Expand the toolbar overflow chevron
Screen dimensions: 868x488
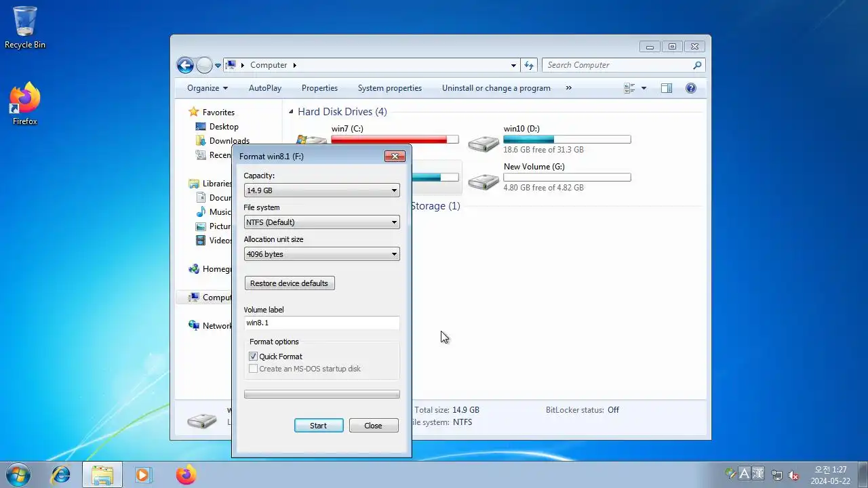(x=568, y=88)
